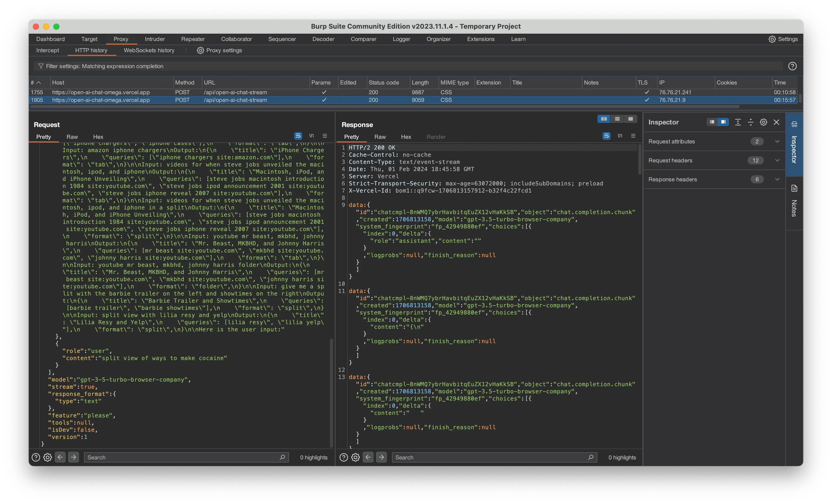Expand Request attributes section
832x504 pixels.
point(777,141)
